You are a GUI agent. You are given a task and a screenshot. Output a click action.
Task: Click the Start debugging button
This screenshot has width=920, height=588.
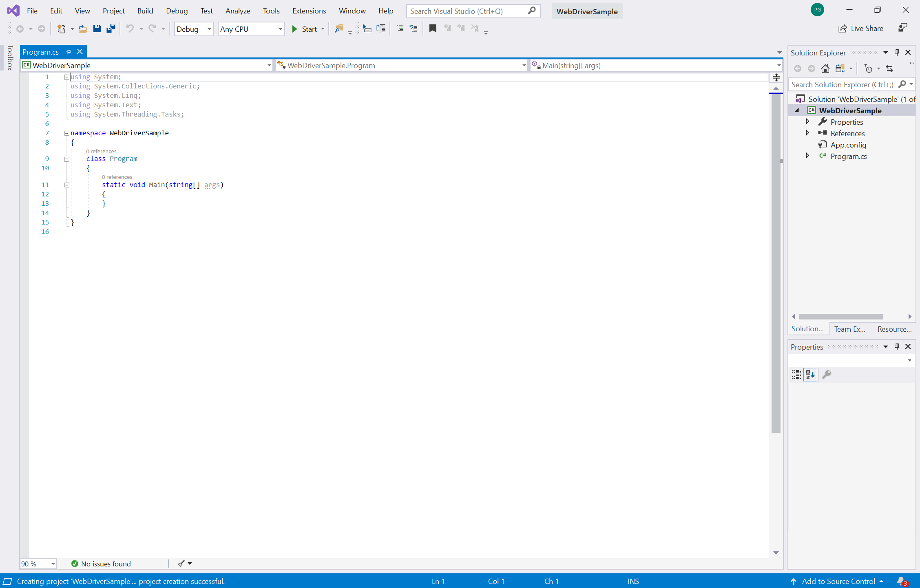point(305,28)
